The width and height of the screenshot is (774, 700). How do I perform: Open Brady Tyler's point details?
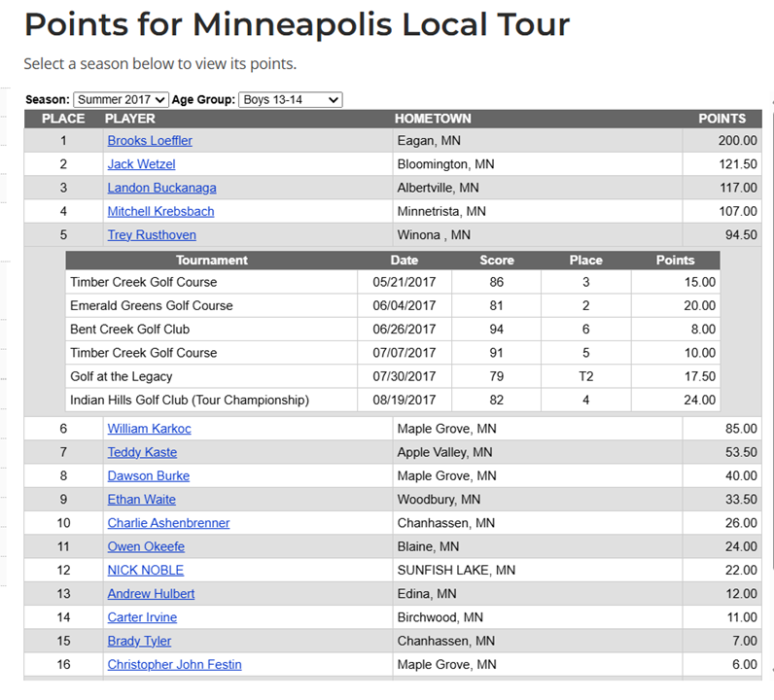coord(139,641)
